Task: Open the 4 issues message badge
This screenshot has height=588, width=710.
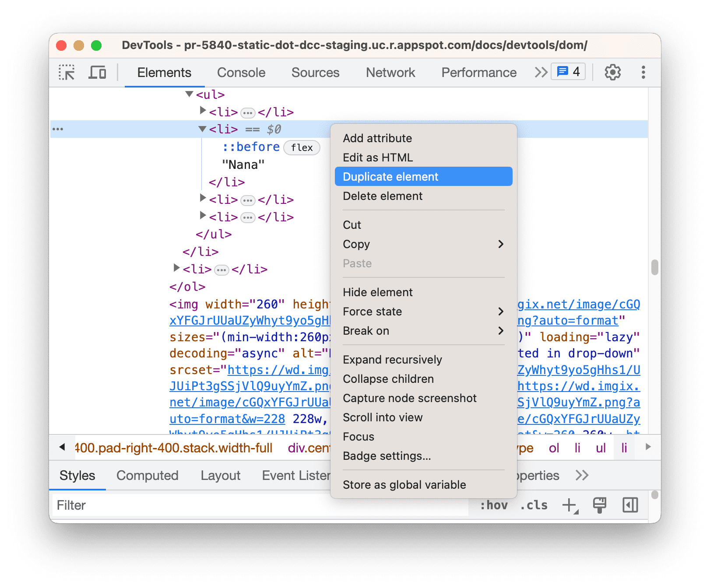Action: click(568, 72)
